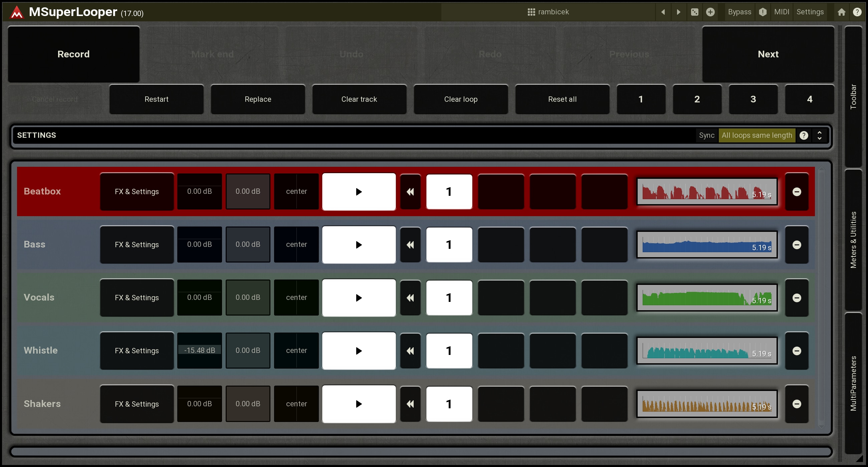The image size is (868, 467).
Task: Open the home icon in title bar
Action: click(841, 12)
